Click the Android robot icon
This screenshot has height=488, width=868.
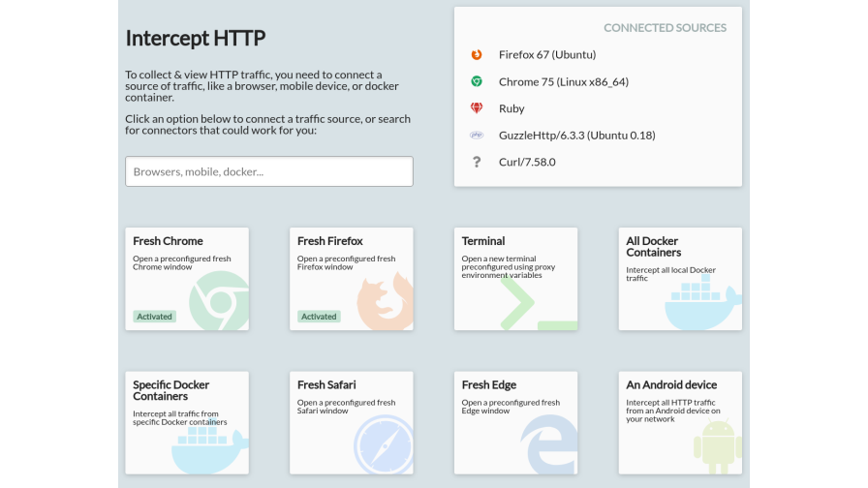[x=717, y=446]
